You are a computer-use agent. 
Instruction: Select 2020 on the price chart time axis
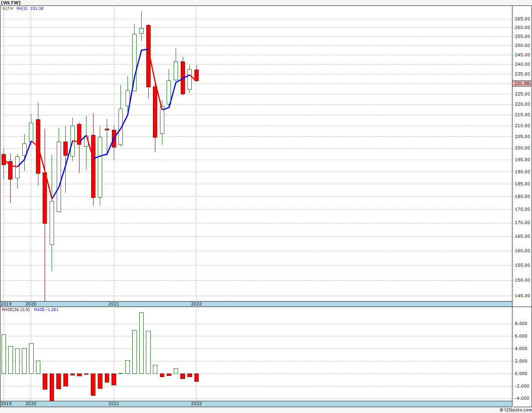pyautogui.click(x=31, y=304)
